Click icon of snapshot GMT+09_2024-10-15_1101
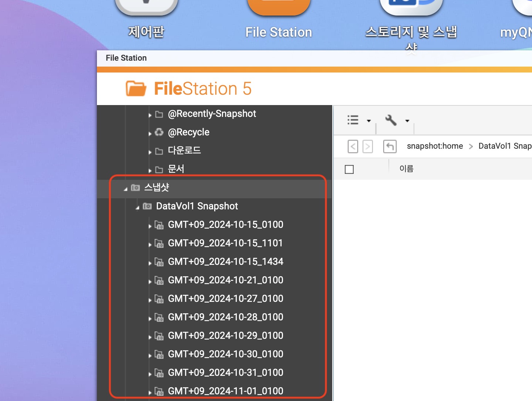Image resolution: width=532 pixels, height=401 pixels. [159, 243]
